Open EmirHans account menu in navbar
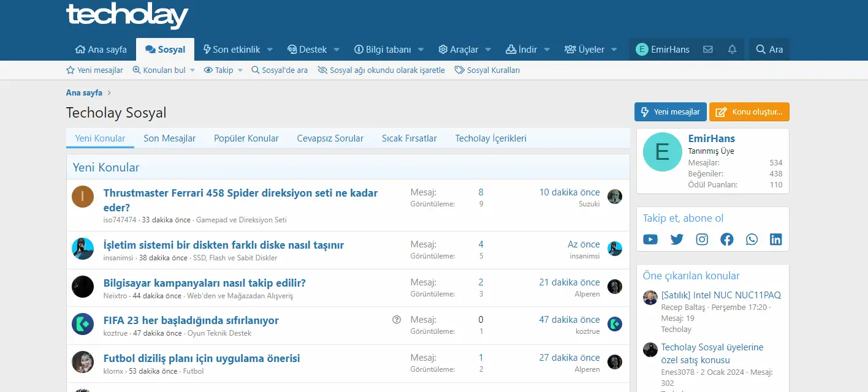868x392 pixels. coord(663,50)
